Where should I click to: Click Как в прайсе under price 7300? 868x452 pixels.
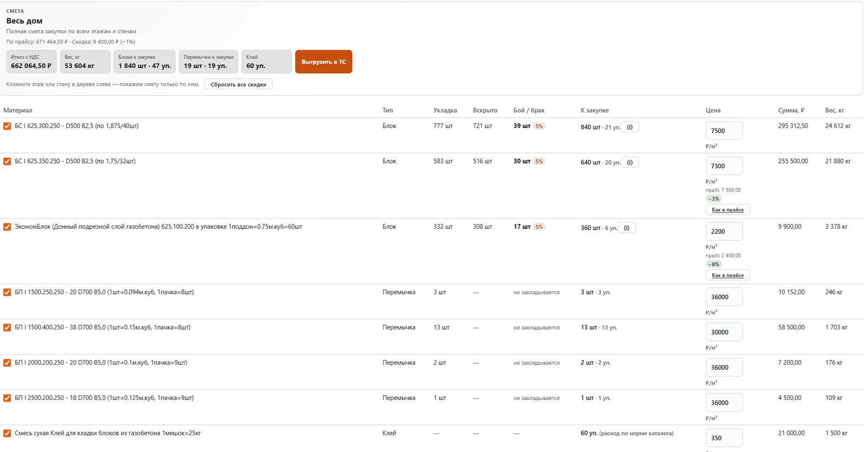[727, 210]
